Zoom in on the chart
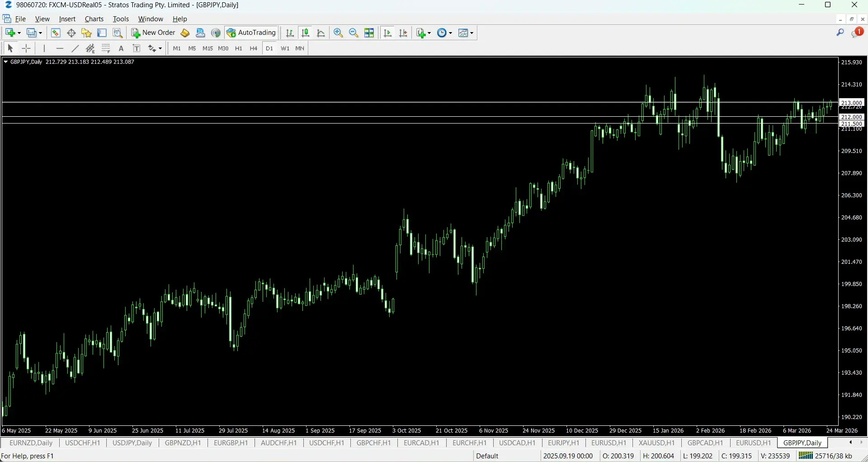868x462 pixels. 338,33
